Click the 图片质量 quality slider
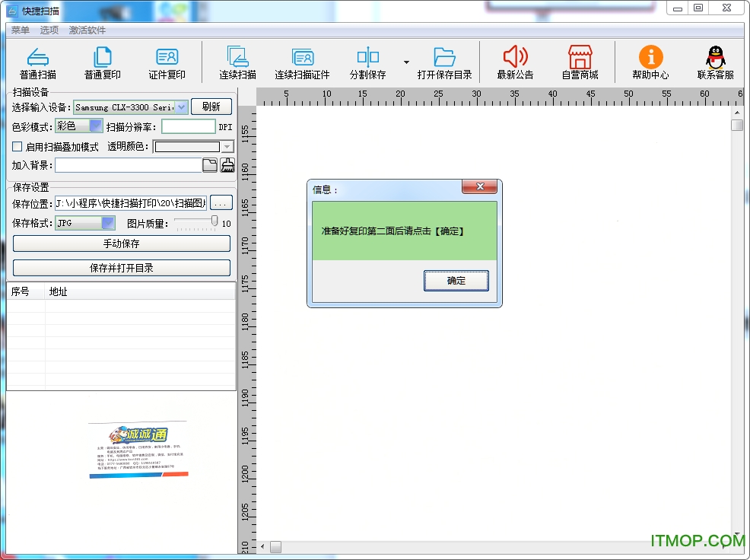Screen dimensions: 750x560 click(x=215, y=221)
